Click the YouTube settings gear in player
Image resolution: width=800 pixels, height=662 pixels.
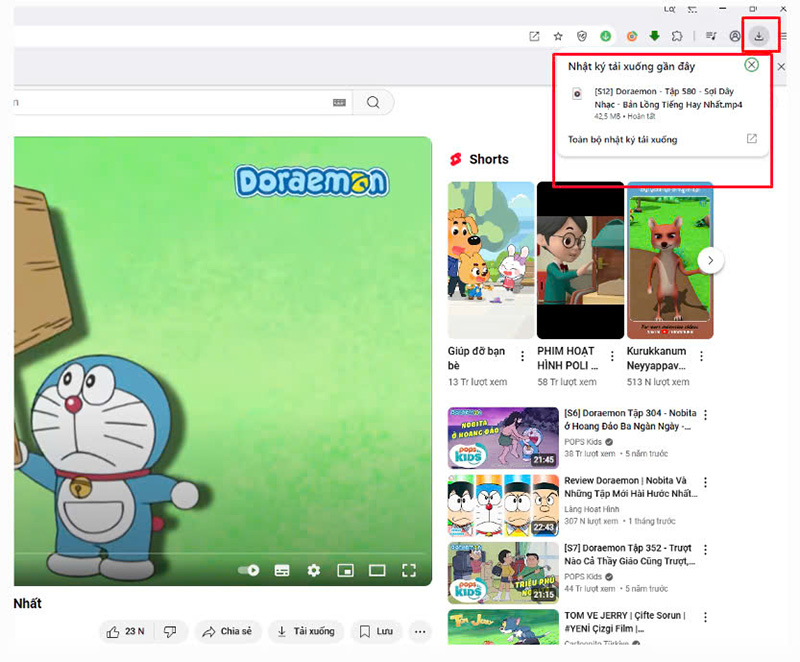tap(314, 570)
